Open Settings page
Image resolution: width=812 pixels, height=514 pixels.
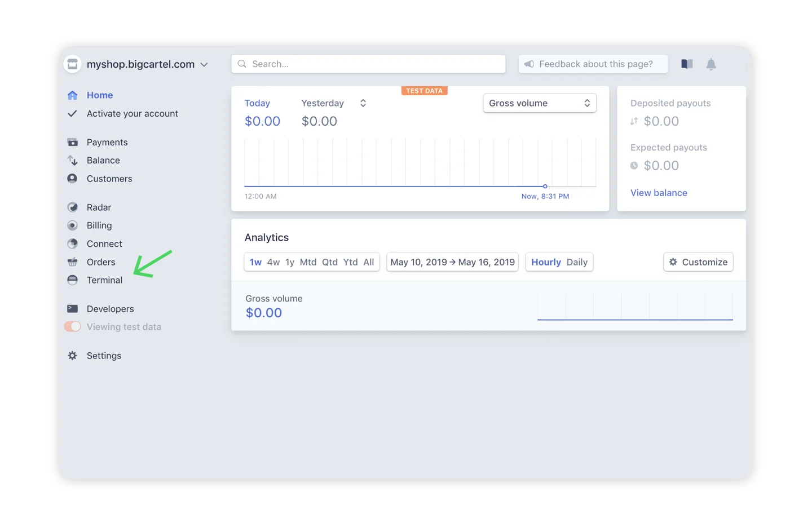[104, 356]
